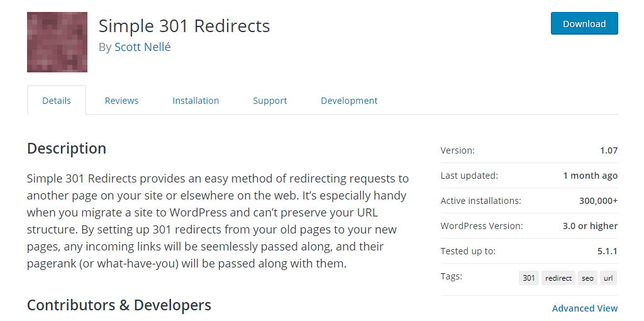
Task: Click the Description heading
Action: [x=67, y=149]
